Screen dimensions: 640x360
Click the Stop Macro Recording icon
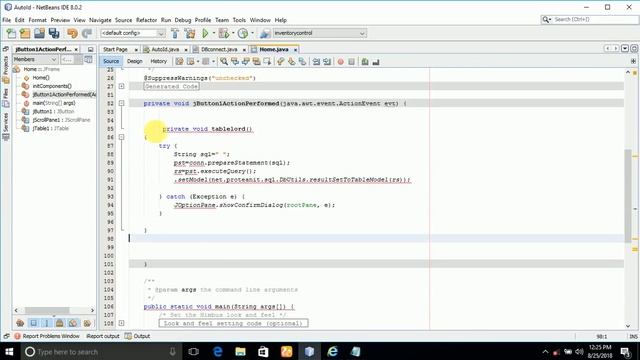(x=351, y=62)
